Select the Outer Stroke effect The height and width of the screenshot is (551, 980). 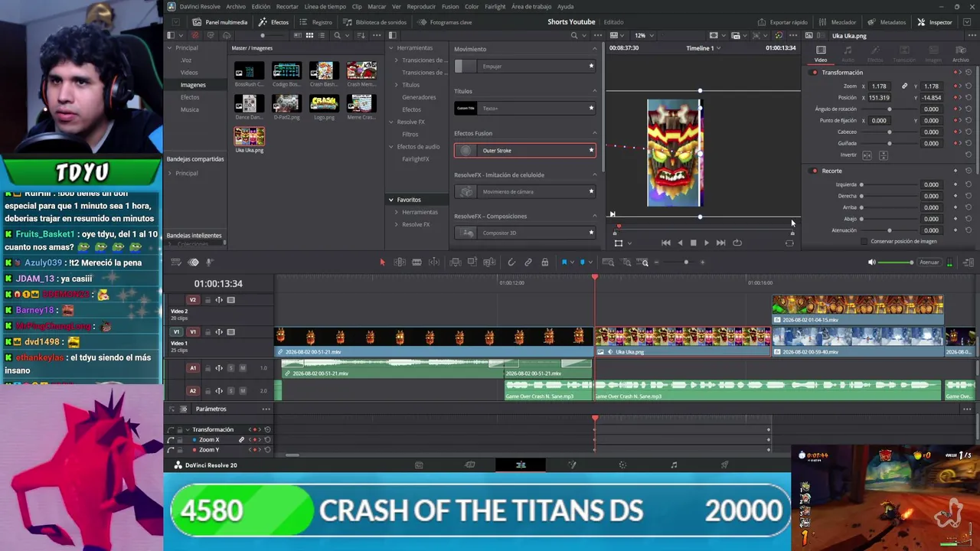tap(524, 151)
